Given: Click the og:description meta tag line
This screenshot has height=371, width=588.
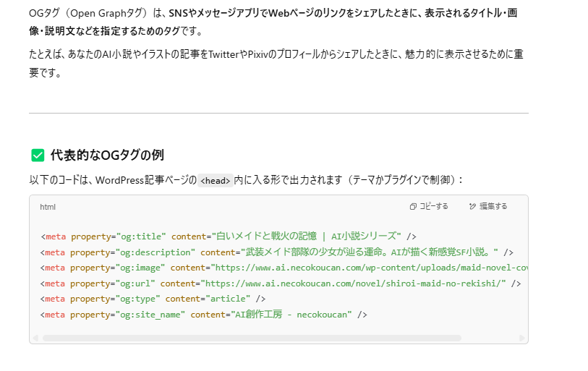Looking at the screenshot, I should (277, 252).
